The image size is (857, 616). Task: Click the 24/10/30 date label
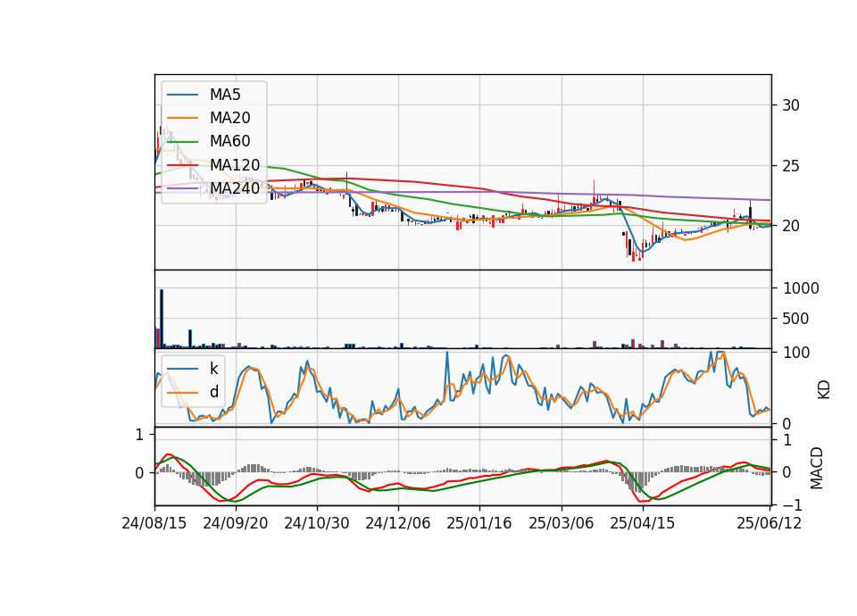click(x=316, y=523)
